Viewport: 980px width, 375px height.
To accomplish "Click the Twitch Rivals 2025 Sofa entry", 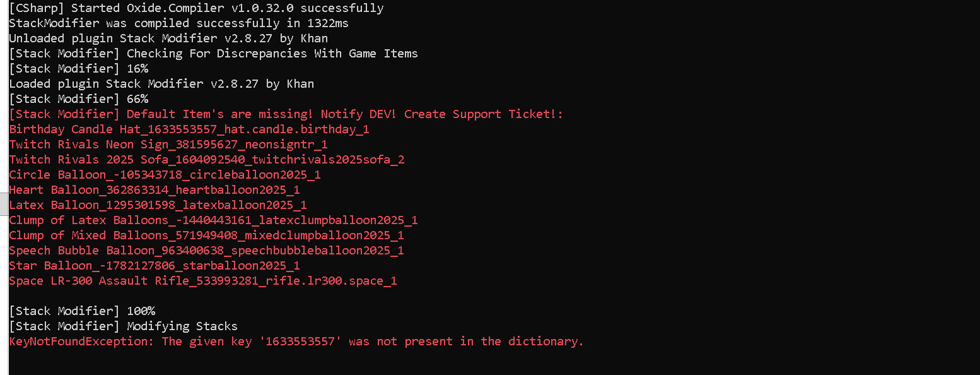I will 207,160.
